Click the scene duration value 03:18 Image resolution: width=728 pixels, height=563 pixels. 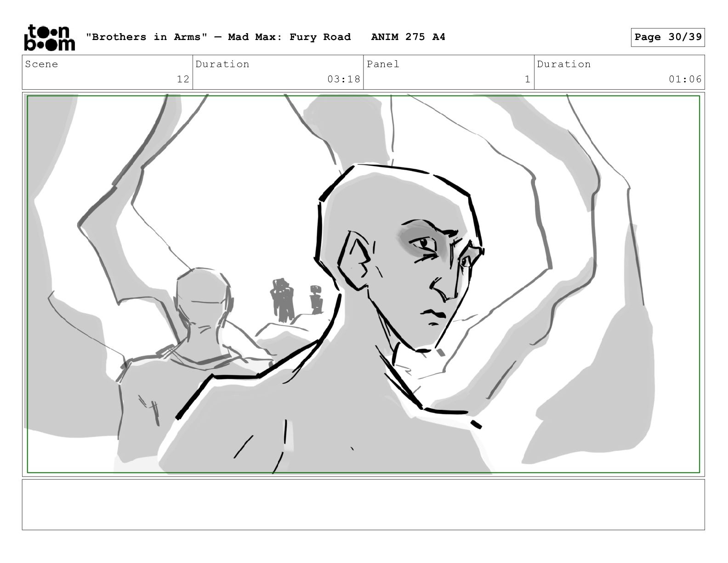344,79
